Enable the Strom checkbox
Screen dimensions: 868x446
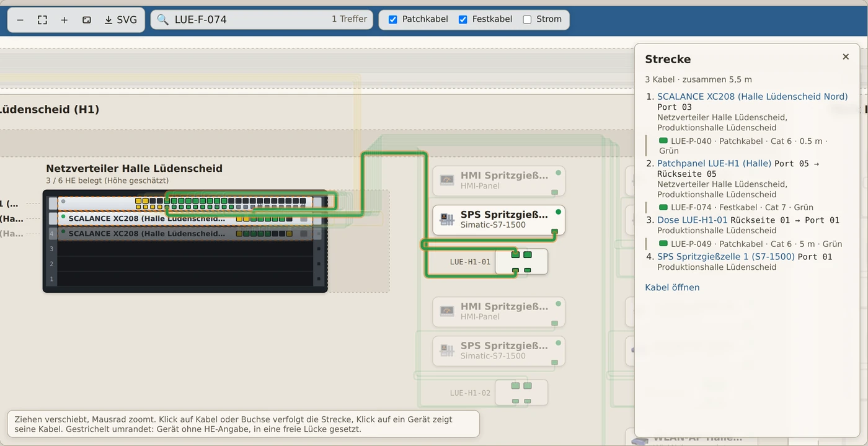tap(527, 20)
